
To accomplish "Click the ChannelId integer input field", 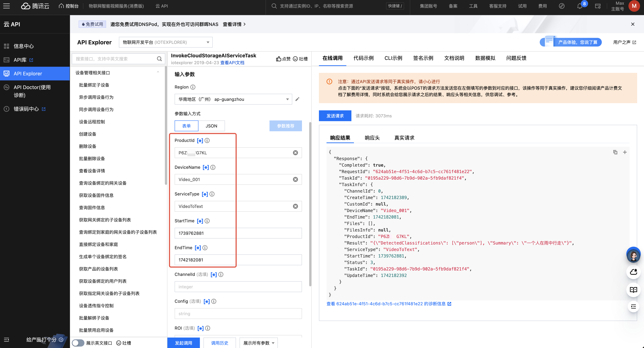I will 238,287.
